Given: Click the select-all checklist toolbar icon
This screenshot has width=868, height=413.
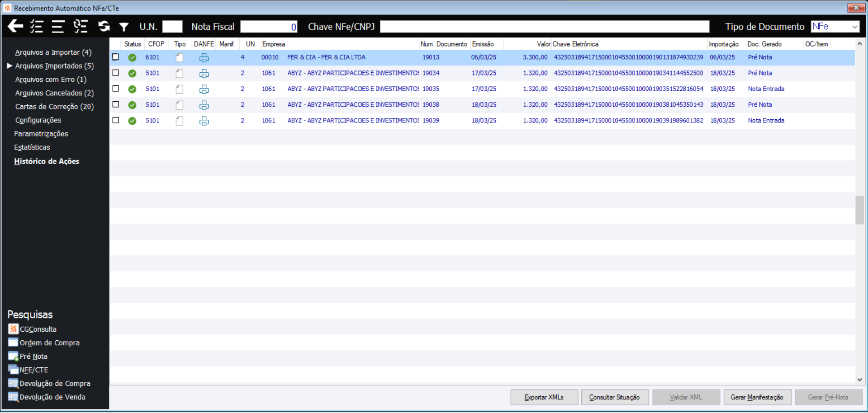Looking at the screenshot, I should point(37,26).
